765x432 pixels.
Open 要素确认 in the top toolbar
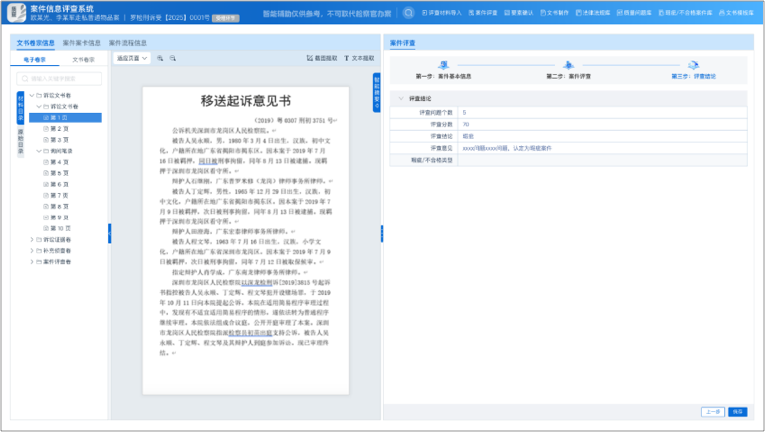(x=519, y=13)
